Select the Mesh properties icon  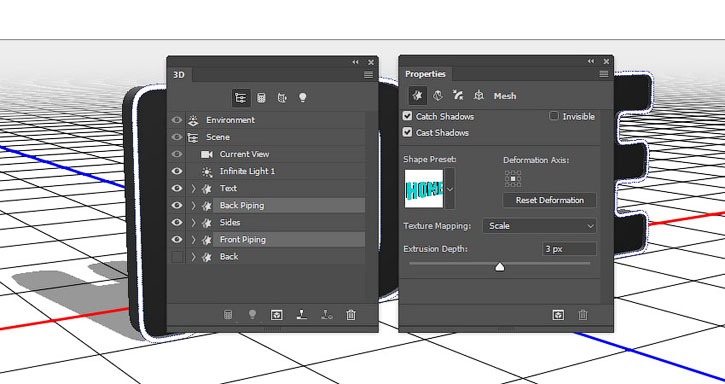pos(418,96)
